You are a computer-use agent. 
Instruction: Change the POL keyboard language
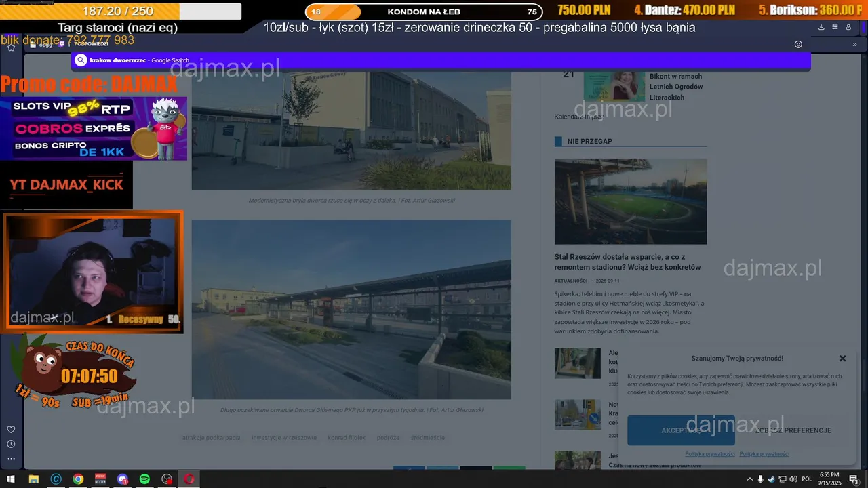pyautogui.click(x=807, y=479)
